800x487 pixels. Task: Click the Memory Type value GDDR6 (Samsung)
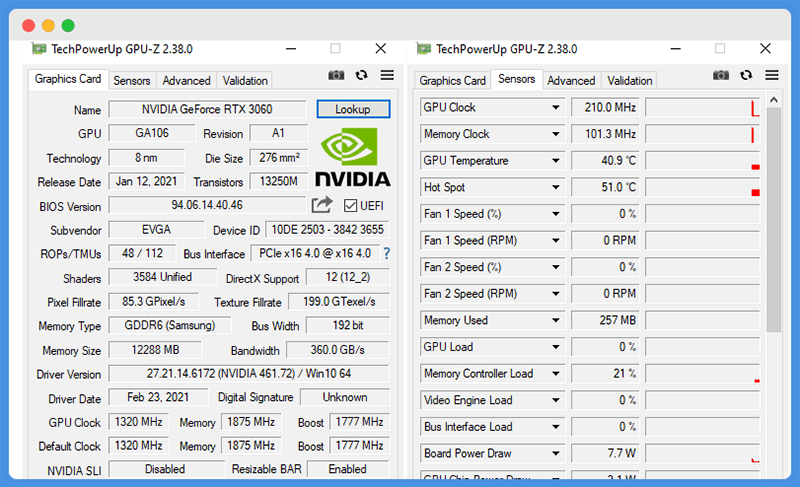[x=170, y=325]
